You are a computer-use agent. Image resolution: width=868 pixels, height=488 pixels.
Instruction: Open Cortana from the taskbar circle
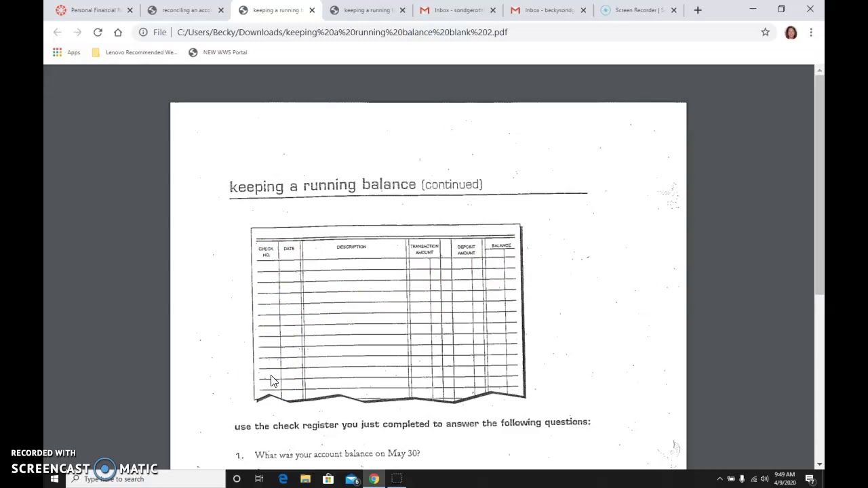click(x=237, y=479)
